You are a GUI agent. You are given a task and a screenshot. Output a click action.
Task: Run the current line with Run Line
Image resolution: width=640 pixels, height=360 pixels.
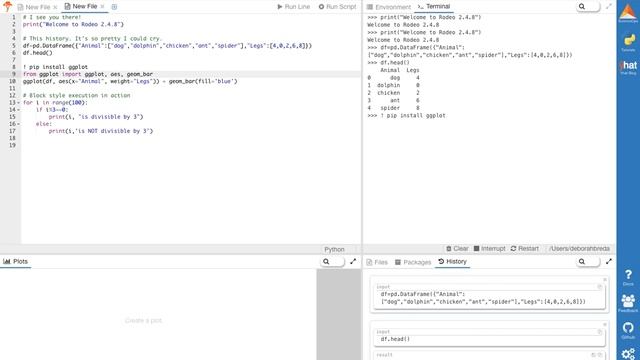coord(293,7)
